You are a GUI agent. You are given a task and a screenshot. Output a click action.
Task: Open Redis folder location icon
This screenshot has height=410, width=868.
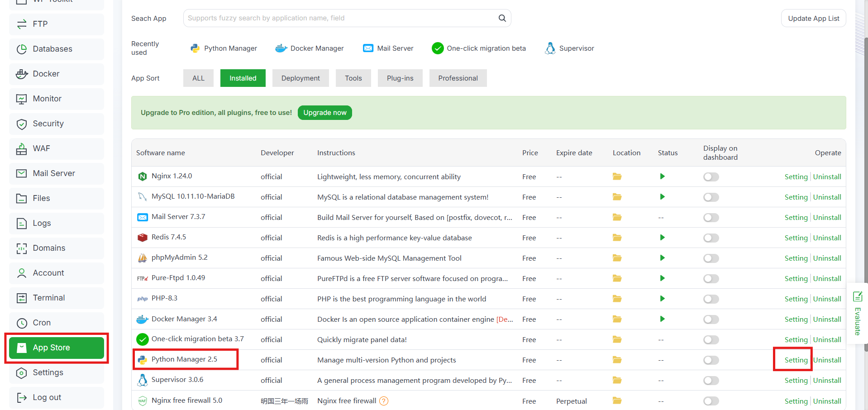click(x=617, y=238)
